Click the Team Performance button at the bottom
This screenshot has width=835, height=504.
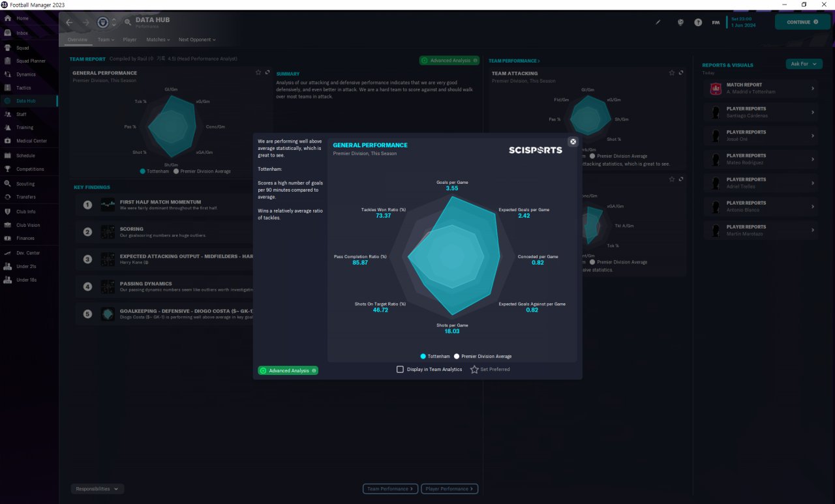[390, 488]
